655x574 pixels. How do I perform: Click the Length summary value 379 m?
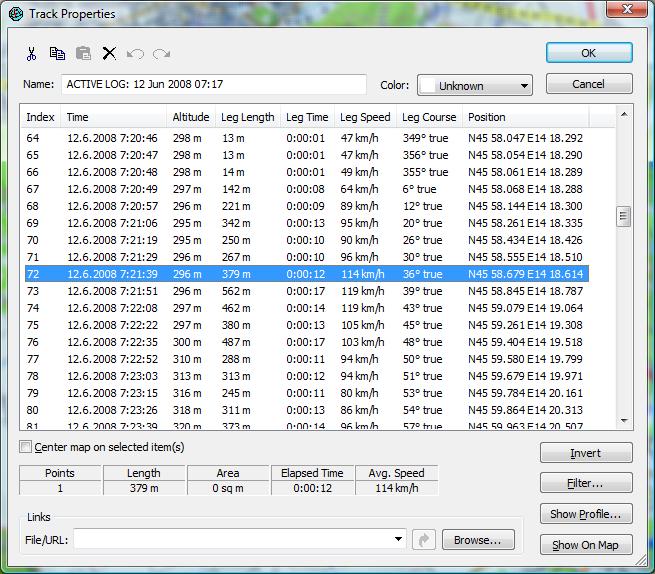point(144,488)
